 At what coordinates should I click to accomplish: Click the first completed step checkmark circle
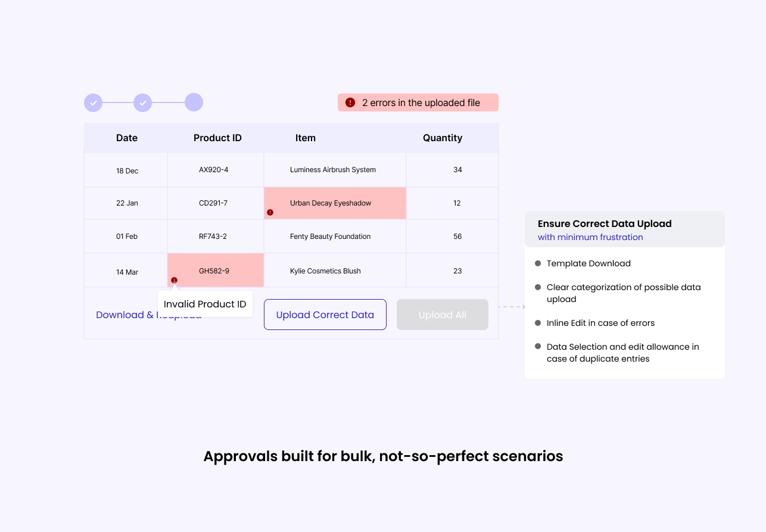click(94, 102)
